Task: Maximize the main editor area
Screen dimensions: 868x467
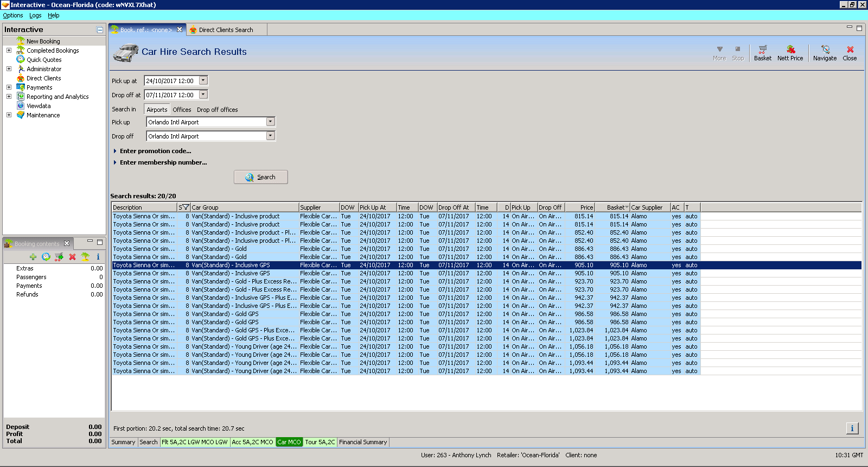Action: 859,28
